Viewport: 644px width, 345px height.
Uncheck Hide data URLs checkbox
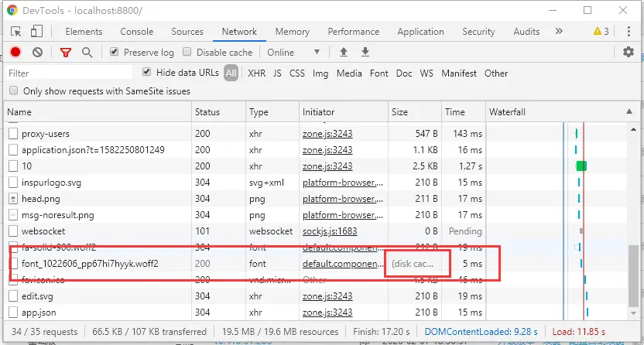pyautogui.click(x=146, y=72)
